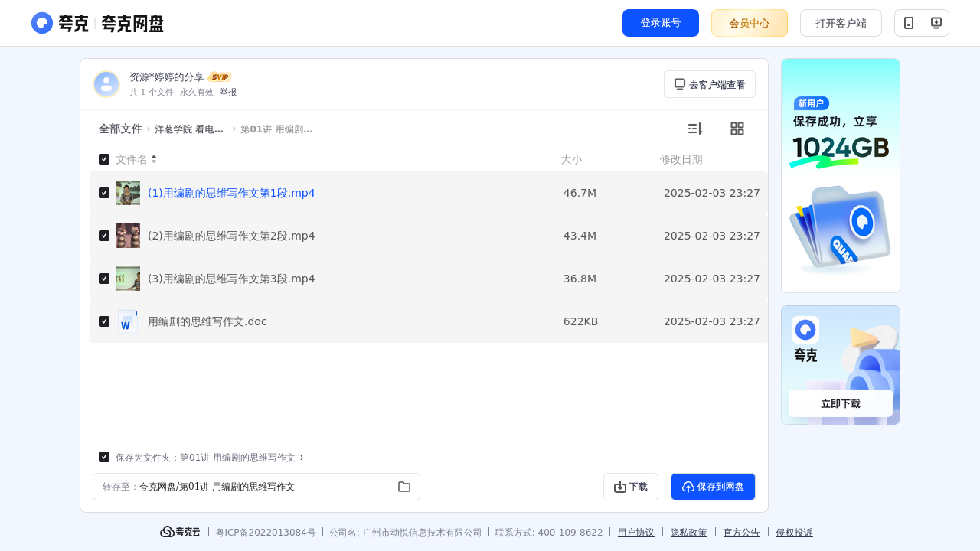Click the 粤ICP备2022013084号 footer text
This screenshot has height=551, width=980.
266,533
